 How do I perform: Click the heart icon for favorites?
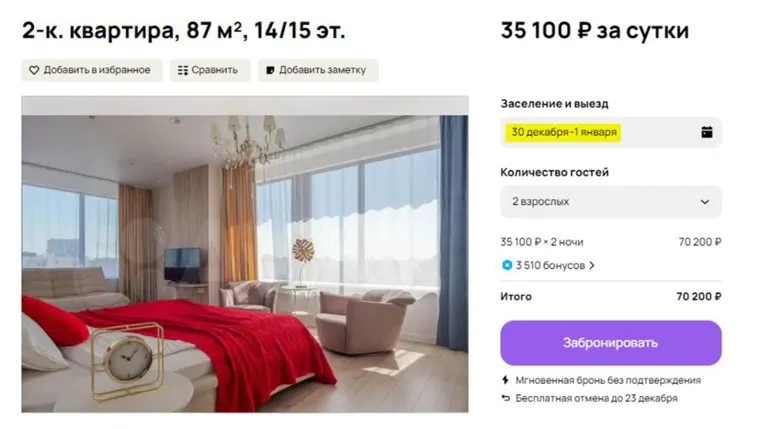click(34, 70)
